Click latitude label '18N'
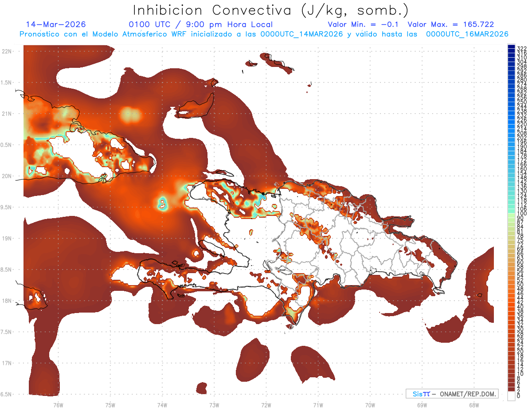 click(x=8, y=301)
